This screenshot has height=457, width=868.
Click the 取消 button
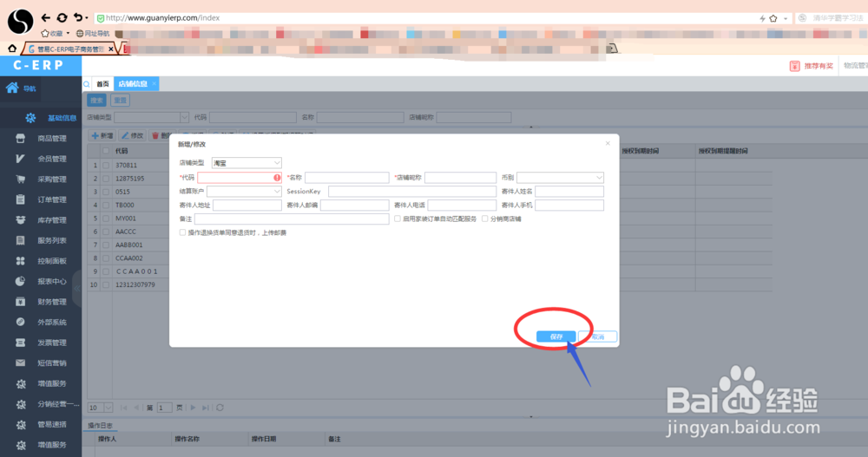click(598, 336)
